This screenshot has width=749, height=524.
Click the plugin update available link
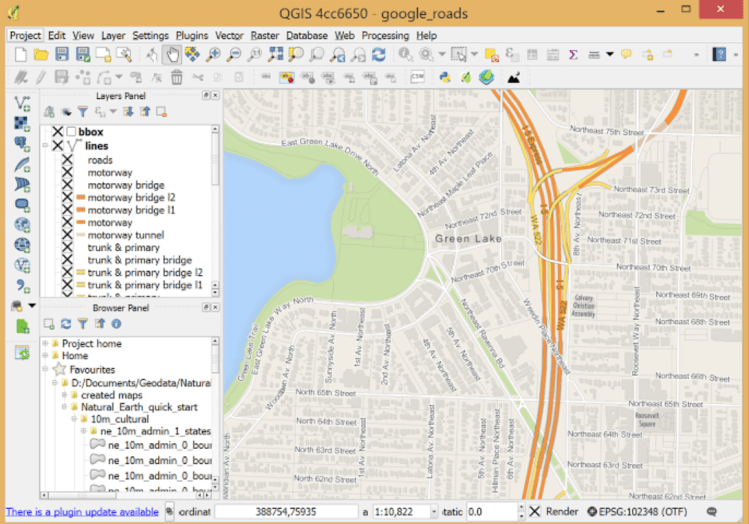[x=82, y=512]
